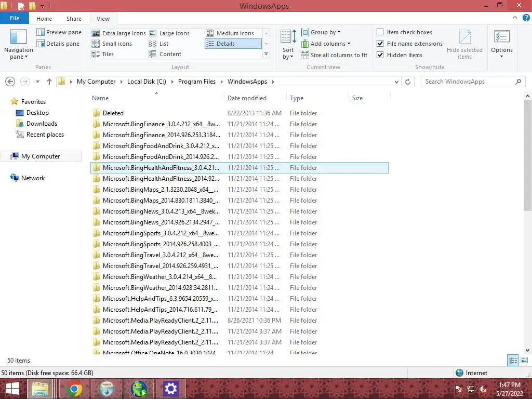Open the Navigation pane menu
Image resolution: width=532 pixels, height=399 pixels.
tap(18, 44)
